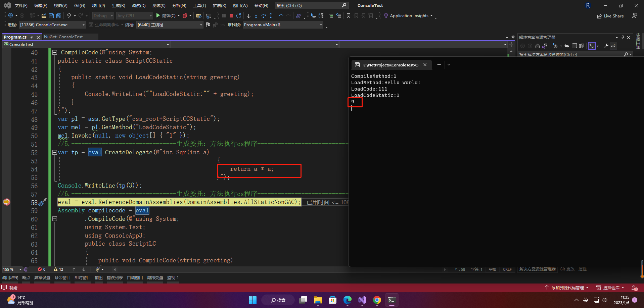Click the Step Out icon
The image size is (644, 308).
271,16
